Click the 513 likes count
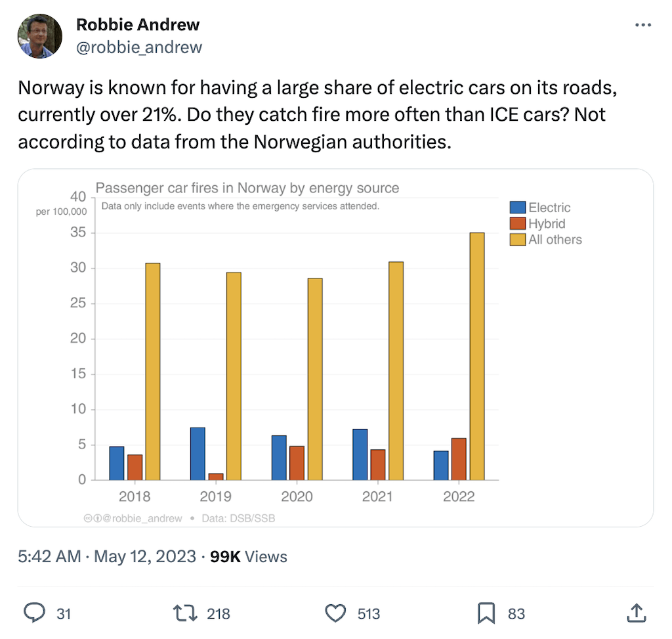 point(369,613)
